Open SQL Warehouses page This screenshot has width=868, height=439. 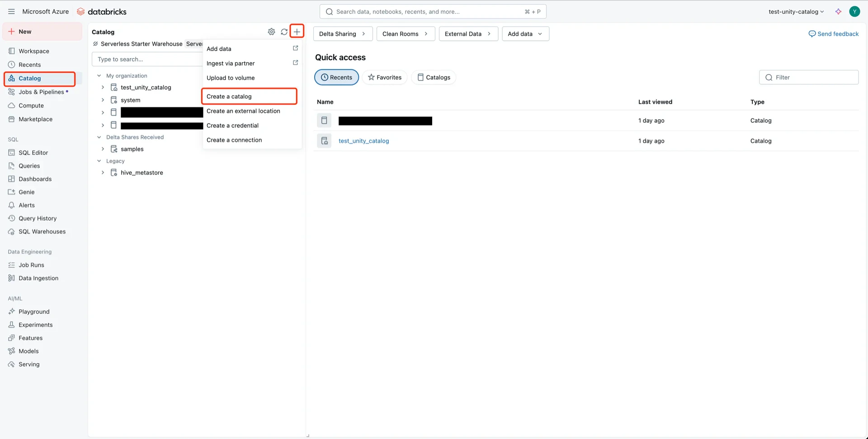pyautogui.click(x=43, y=231)
